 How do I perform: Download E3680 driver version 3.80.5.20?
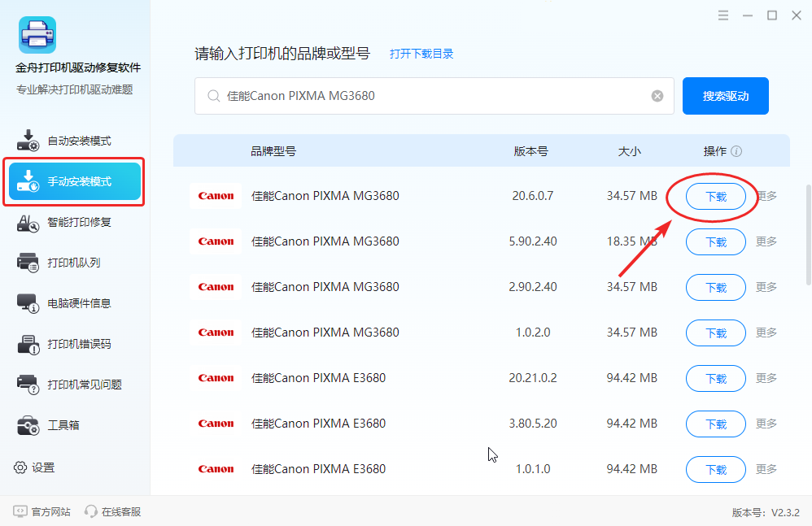point(716,424)
